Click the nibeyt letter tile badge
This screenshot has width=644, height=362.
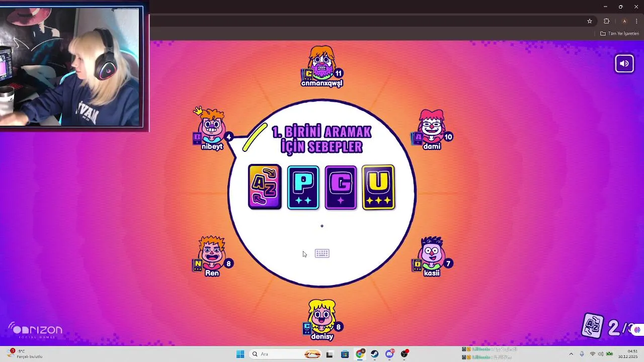[197, 138]
